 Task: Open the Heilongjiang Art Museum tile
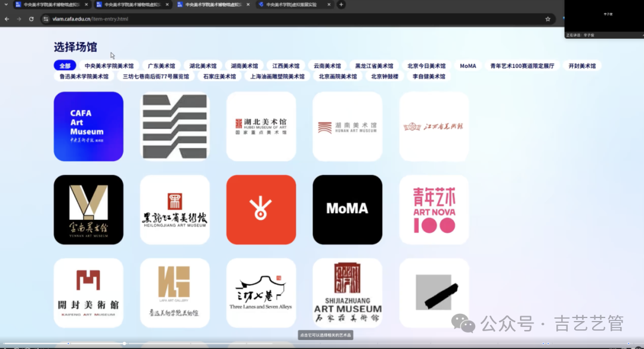coord(175,210)
